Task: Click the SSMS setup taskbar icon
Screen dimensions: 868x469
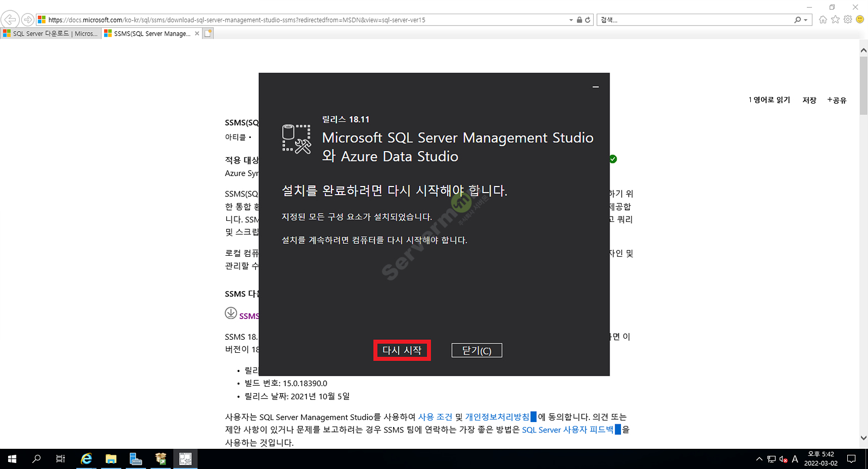Action: [185, 459]
